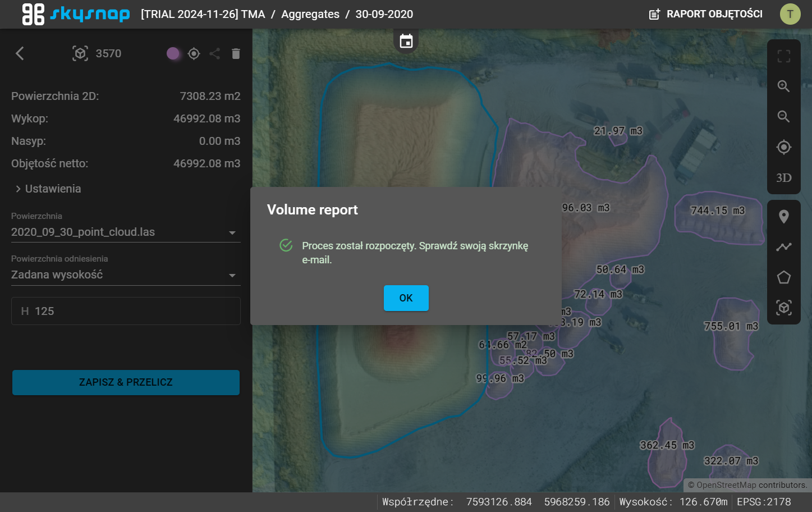Click the volume measurement cube icon beside 3570
Image resolution: width=812 pixels, height=512 pixels.
pos(80,53)
